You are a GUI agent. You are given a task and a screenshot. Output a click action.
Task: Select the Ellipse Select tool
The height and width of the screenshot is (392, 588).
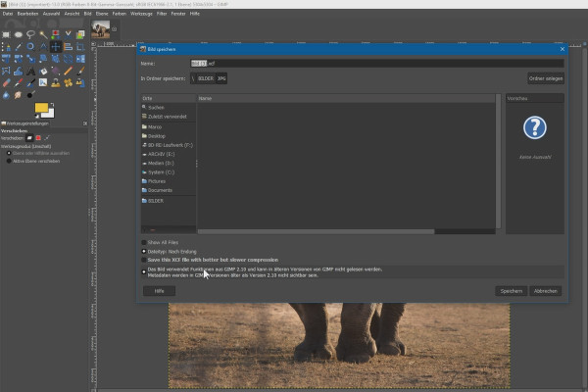pos(19,35)
